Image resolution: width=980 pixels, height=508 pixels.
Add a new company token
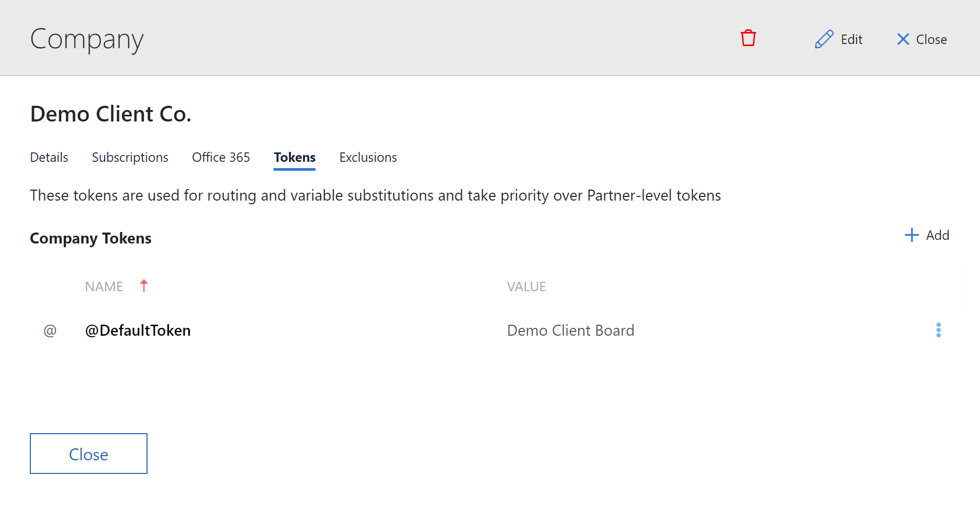pos(927,235)
